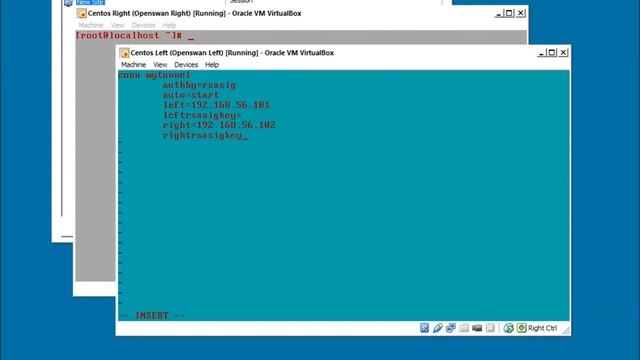This screenshot has width=640, height=360.
Task: Open Help menu in Centos Left window
Action: pos(212,65)
